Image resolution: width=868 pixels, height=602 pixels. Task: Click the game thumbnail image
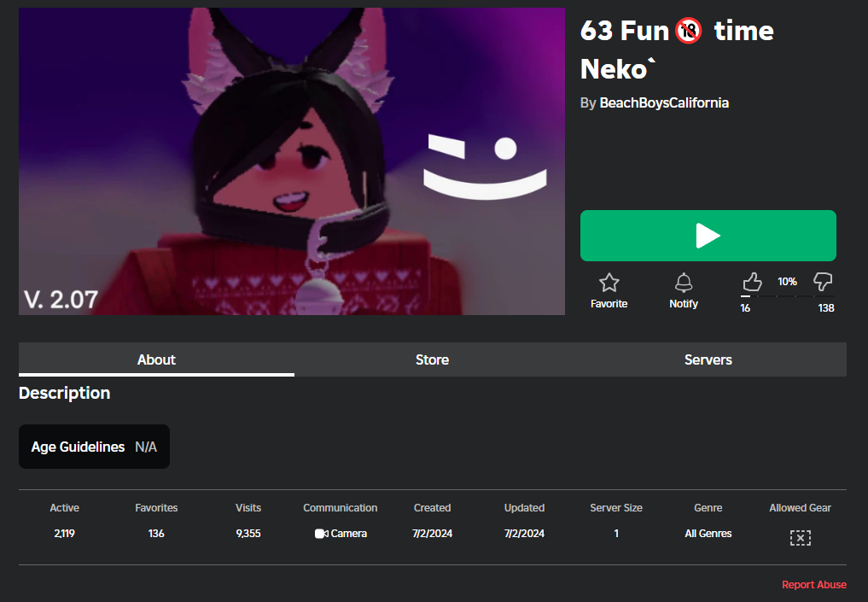pos(292,161)
